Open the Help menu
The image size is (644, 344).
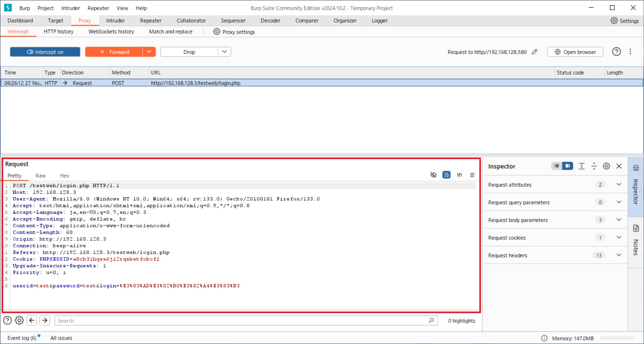pos(141,8)
